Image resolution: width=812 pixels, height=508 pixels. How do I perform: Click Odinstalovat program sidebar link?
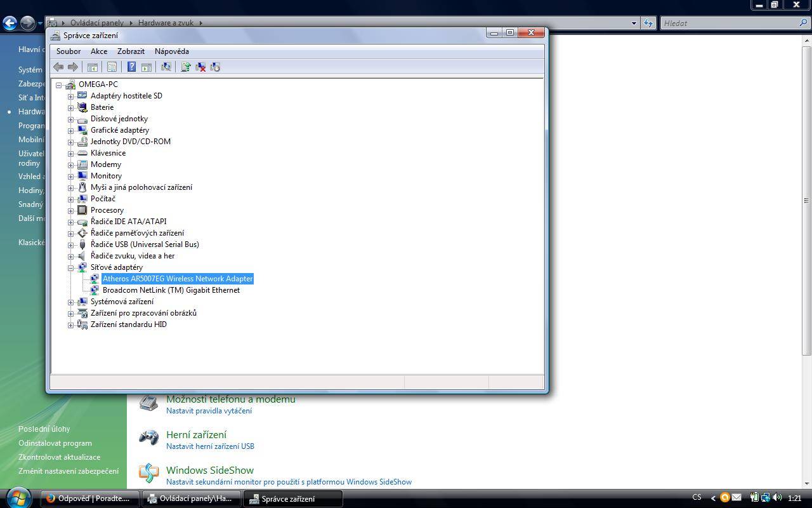(55, 443)
